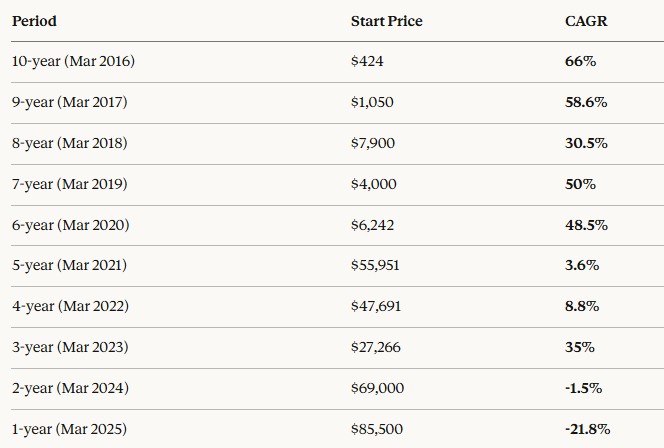Select the 5-year (Mar 2021) period cell
Viewport: 664px width, 448px height.
coord(69,265)
